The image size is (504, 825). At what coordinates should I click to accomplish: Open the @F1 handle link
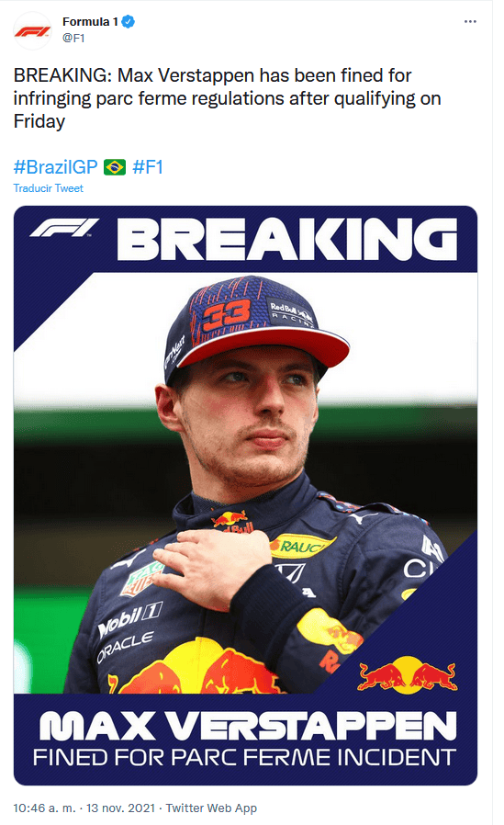coord(73,38)
